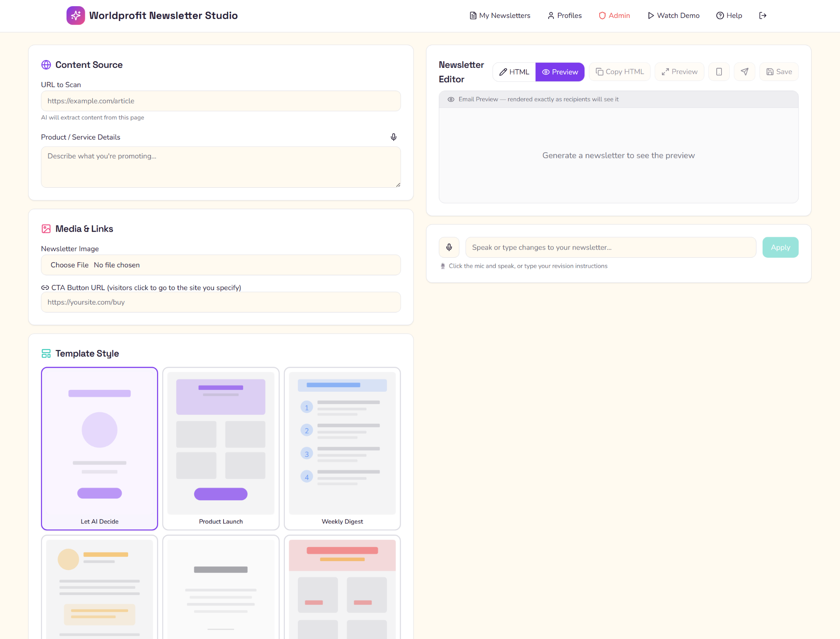Focus the CTA Button URL field
The image size is (840, 639).
click(x=221, y=302)
